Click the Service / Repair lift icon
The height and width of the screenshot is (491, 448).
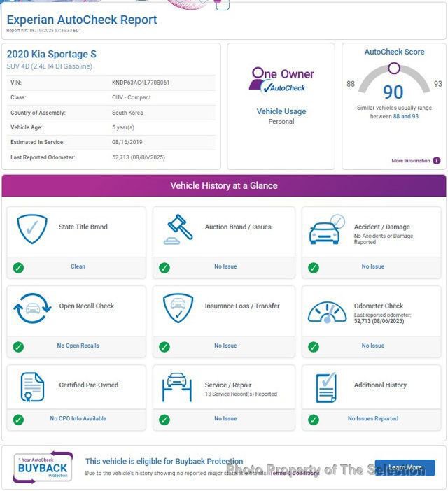click(178, 387)
